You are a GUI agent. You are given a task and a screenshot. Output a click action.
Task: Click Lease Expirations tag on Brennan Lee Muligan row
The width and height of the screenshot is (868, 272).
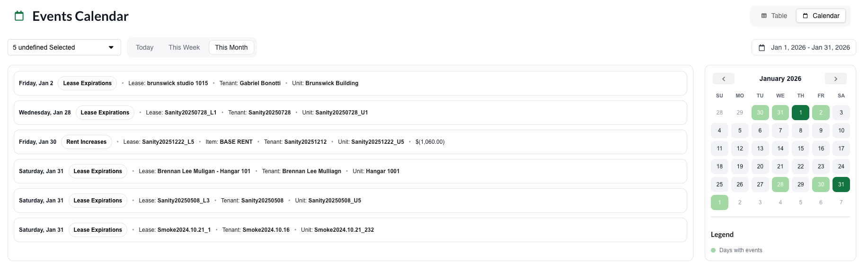pos(98,171)
